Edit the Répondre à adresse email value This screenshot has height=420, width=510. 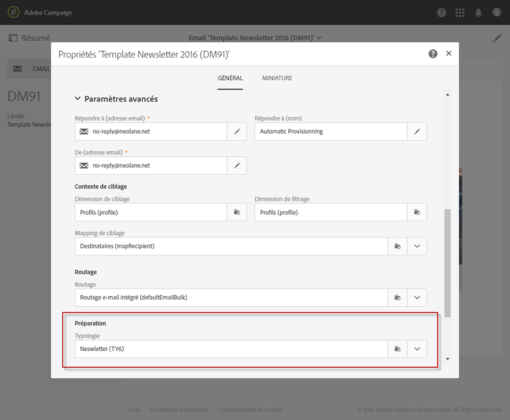(237, 132)
